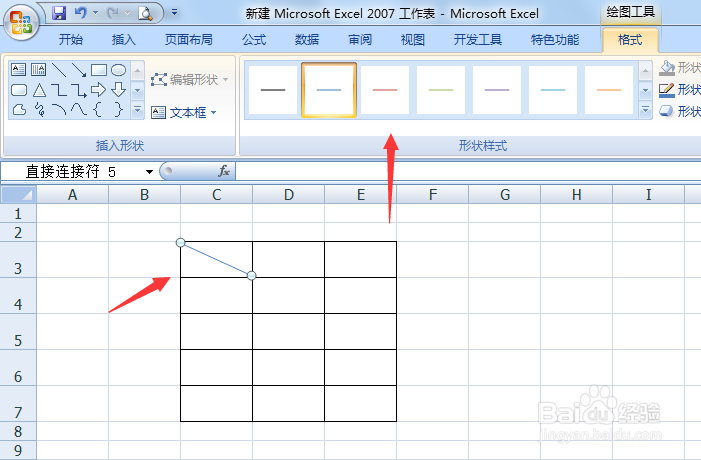Select column A header
701x460 pixels.
(72, 195)
